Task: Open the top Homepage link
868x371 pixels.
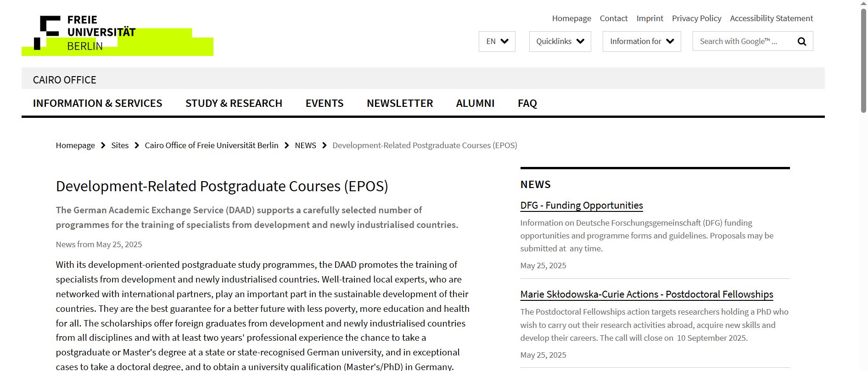Action: click(571, 18)
